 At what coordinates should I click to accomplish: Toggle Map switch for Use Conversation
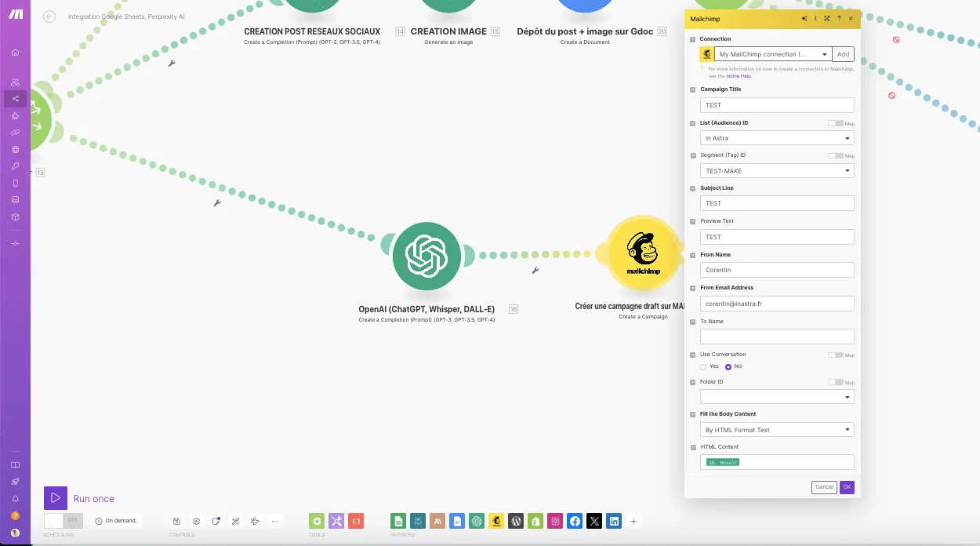[836, 355]
